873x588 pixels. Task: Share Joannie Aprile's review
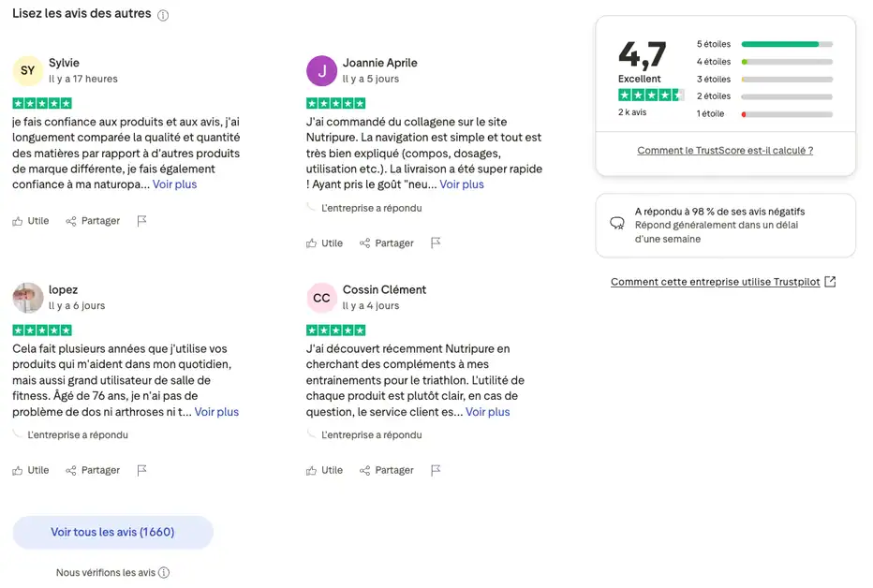tap(387, 243)
